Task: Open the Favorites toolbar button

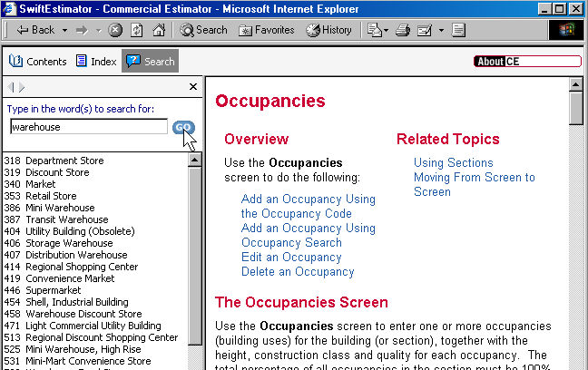Action: click(267, 30)
